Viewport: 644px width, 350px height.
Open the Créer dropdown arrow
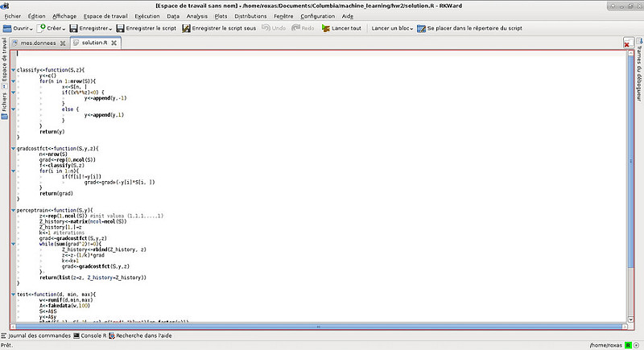point(64,29)
